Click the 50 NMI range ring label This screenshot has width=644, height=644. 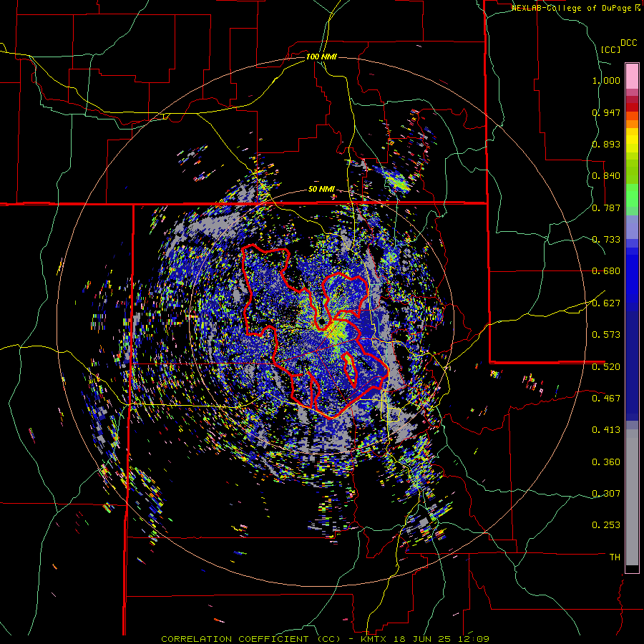point(321,190)
